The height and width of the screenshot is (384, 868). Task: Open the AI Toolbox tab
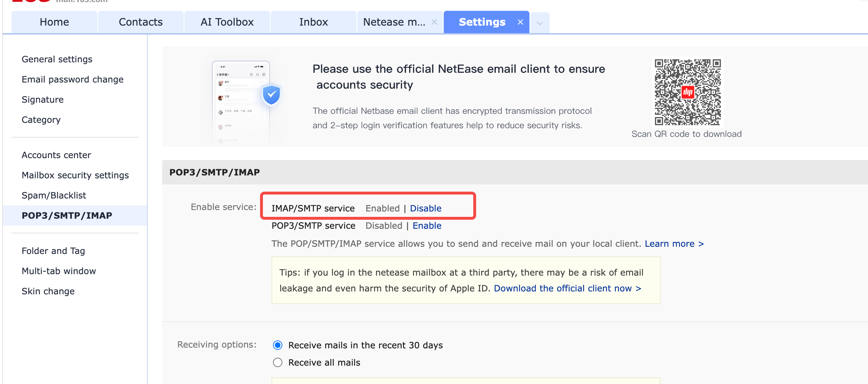click(x=227, y=22)
